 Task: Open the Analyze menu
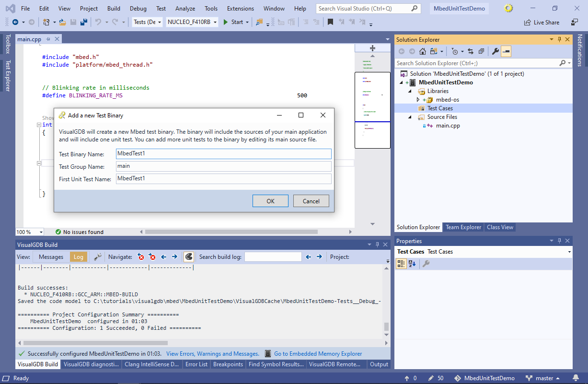pos(185,9)
